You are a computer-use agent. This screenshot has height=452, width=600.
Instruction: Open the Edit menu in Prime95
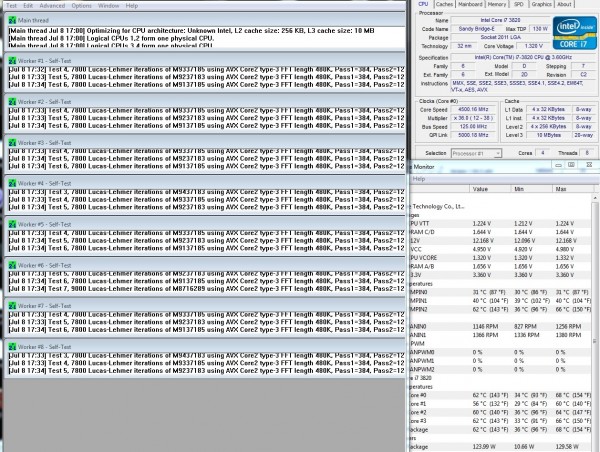28,6
